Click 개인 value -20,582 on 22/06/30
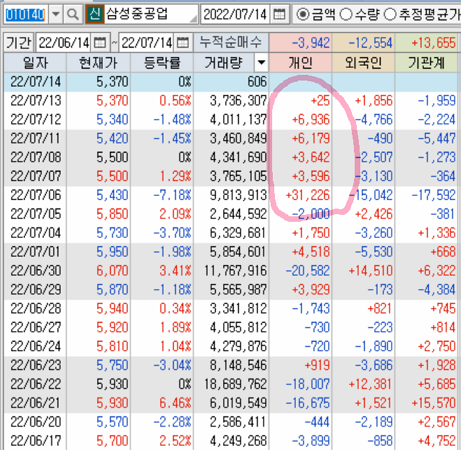The width and height of the screenshot is (461, 450). (308, 271)
